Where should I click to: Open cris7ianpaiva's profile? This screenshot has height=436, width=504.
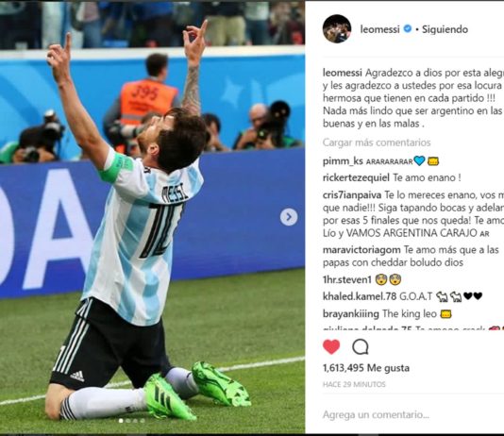352,194
